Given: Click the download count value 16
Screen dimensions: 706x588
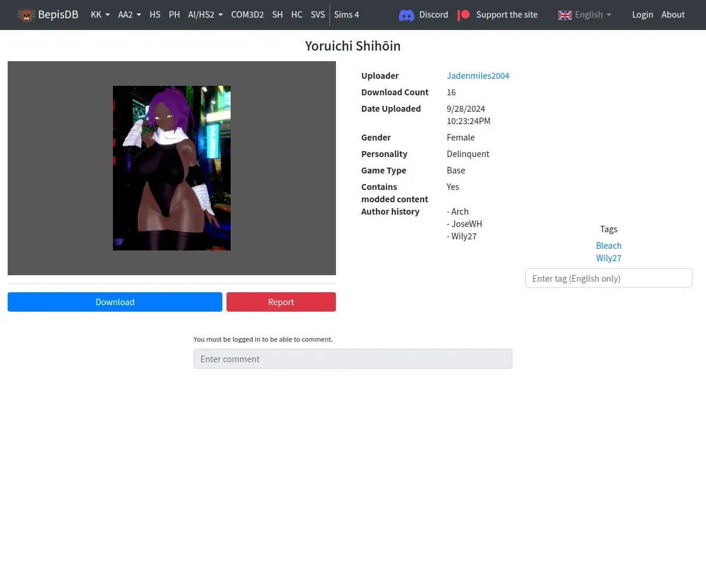Looking at the screenshot, I should (451, 92).
